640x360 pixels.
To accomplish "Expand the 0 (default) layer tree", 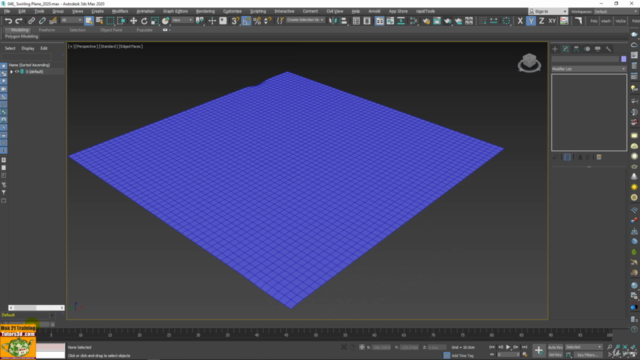I will 11,72.
